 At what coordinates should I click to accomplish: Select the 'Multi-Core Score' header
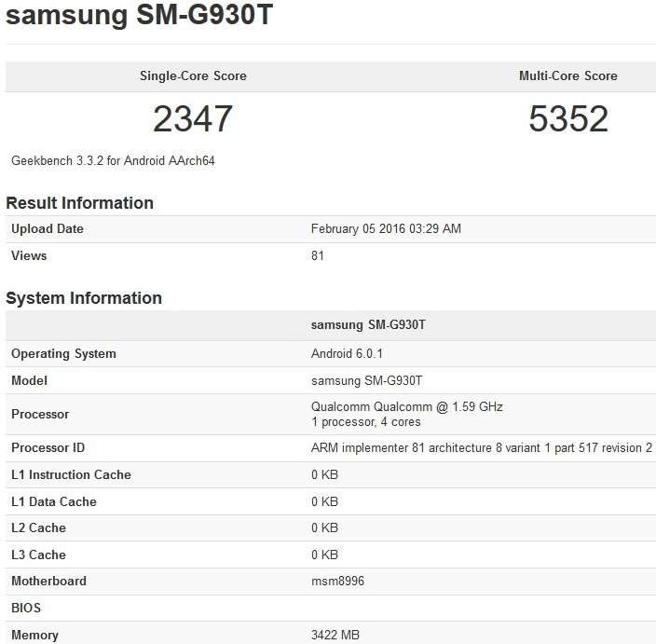tap(568, 75)
